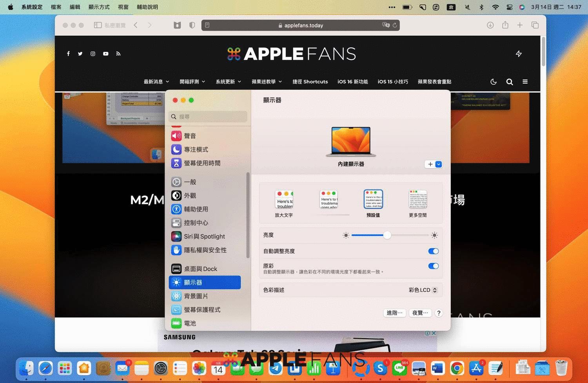
Task: Click the dark mode moon icon on website
Action: [x=494, y=82]
